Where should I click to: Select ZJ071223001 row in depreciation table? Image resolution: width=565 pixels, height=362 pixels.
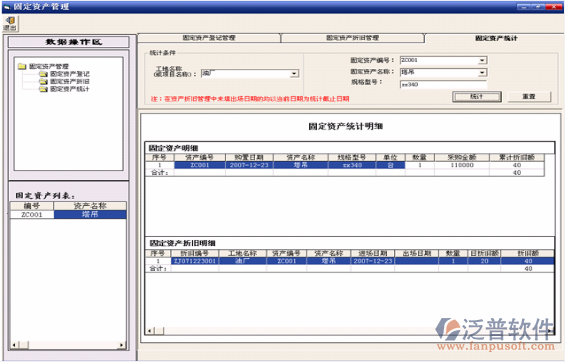[350, 261]
